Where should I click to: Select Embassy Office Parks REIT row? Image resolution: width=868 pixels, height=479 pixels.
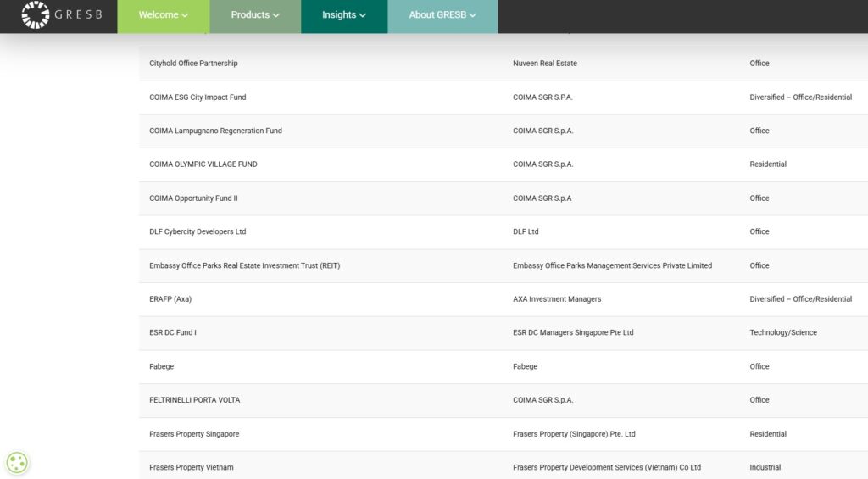[244, 265]
